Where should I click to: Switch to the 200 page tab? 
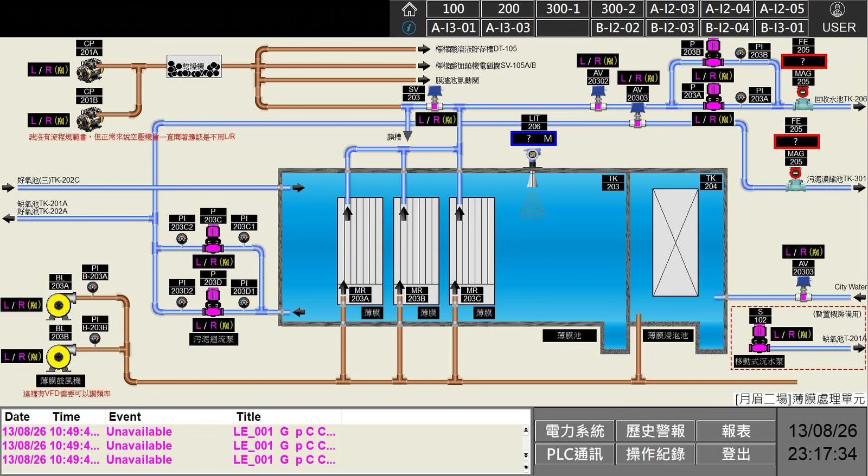tap(508, 9)
